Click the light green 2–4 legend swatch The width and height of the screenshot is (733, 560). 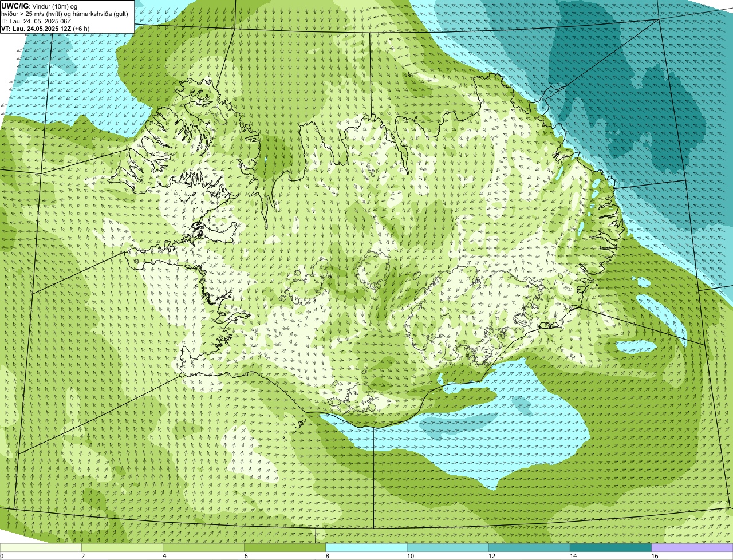[x=122, y=547]
